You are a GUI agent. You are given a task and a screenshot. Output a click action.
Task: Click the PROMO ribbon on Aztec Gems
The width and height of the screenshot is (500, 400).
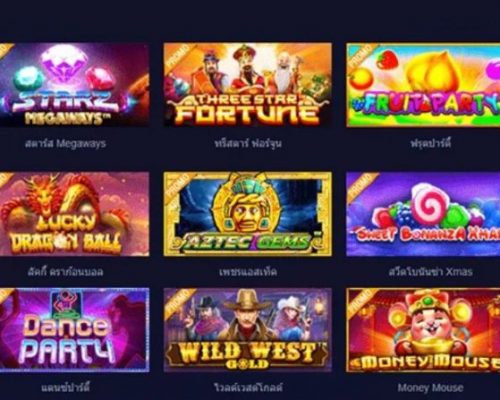(178, 186)
